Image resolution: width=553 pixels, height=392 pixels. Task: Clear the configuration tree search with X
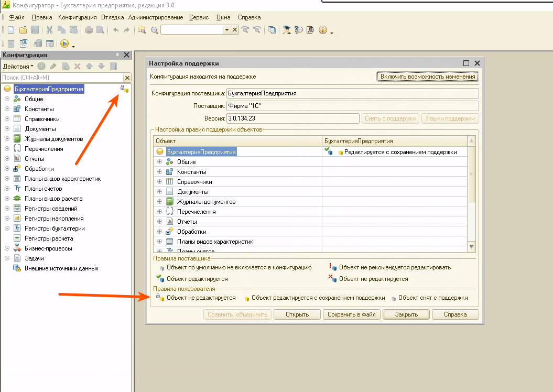click(x=127, y=78)
